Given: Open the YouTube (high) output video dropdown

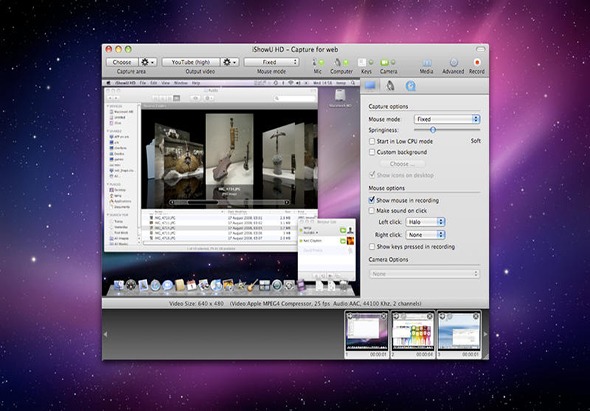Looking at the screenshot, I should pos(191,62).
